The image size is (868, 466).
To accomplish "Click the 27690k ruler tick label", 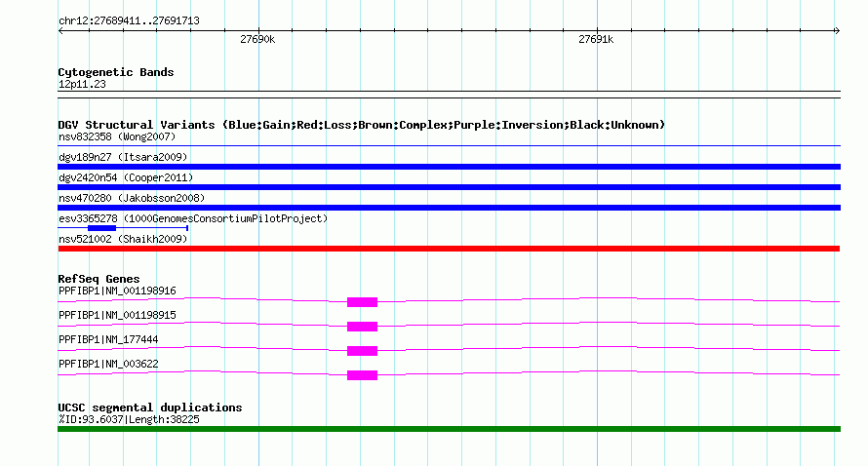I will point(257,39).
